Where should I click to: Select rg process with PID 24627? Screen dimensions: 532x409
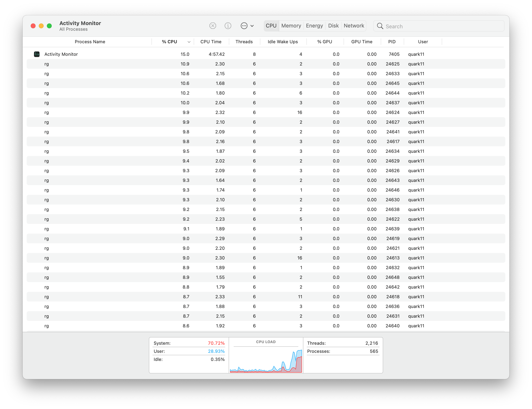266,122
